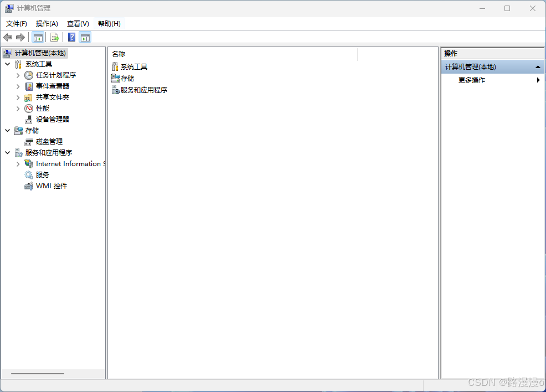Collapse the 计算机管理(本地) actions section arrow

coord(538,67)
